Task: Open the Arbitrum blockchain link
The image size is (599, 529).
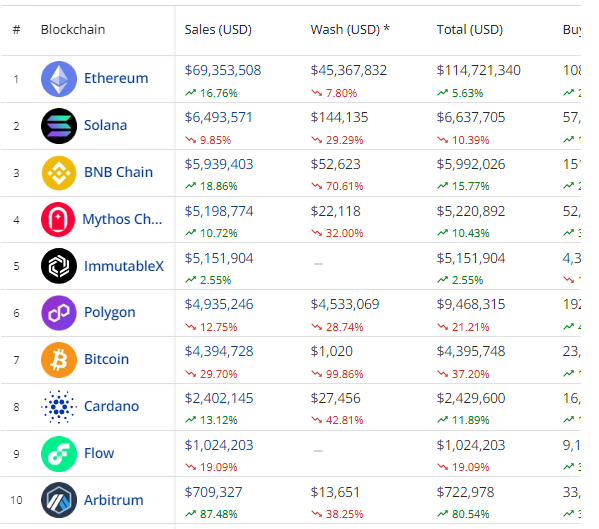Action: (114, 500)
